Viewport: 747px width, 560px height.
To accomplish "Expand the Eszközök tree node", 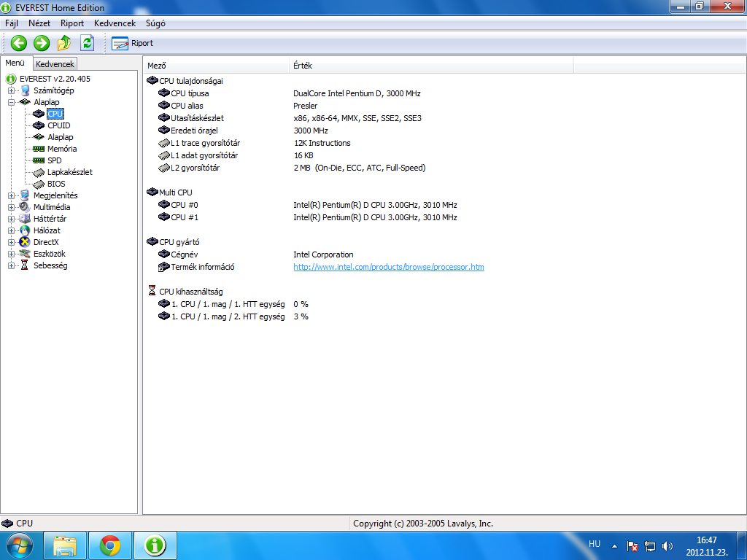I will tap(11, 254).
